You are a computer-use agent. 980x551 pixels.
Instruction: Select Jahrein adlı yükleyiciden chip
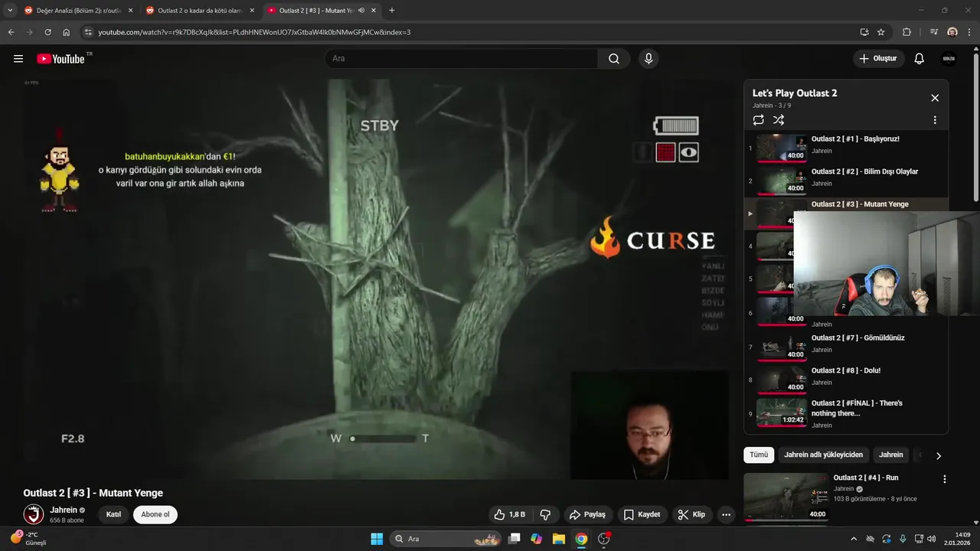pyautogui.click(x=823, y=455)
